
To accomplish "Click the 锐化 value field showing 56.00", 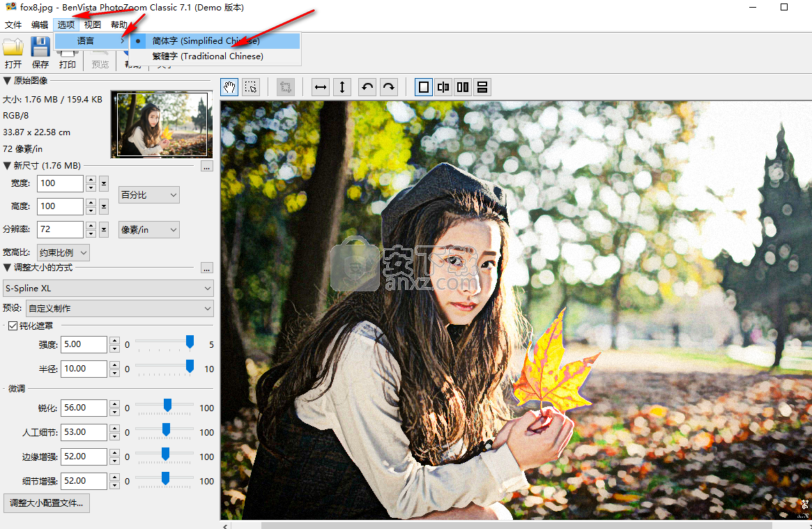I will tap(84, 408).
